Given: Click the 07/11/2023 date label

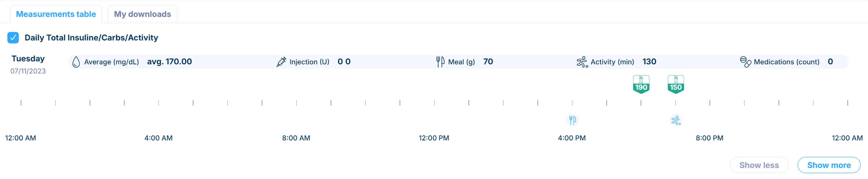Looking at the screenshot, I should [28, 71].
